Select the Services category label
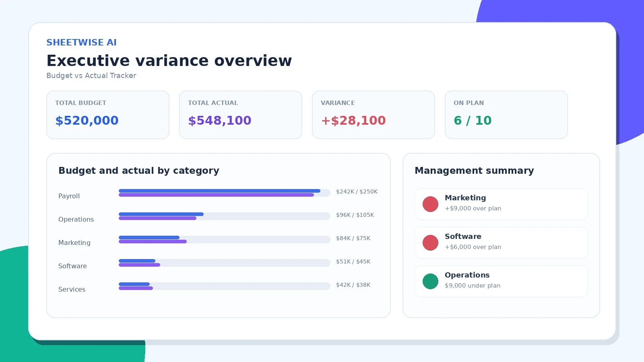The width and height of the screenshot is (644, 362). coord(72,289)
